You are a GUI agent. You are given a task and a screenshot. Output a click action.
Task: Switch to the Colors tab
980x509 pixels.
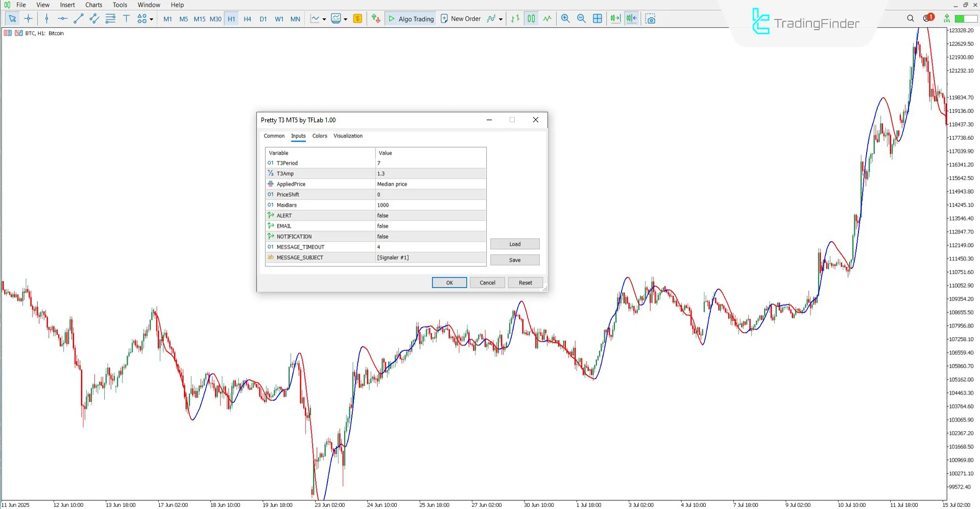pos(320,136)
